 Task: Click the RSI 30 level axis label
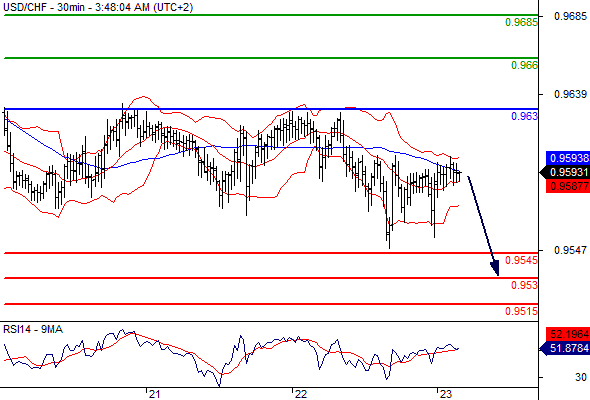(x=581, y=377)
